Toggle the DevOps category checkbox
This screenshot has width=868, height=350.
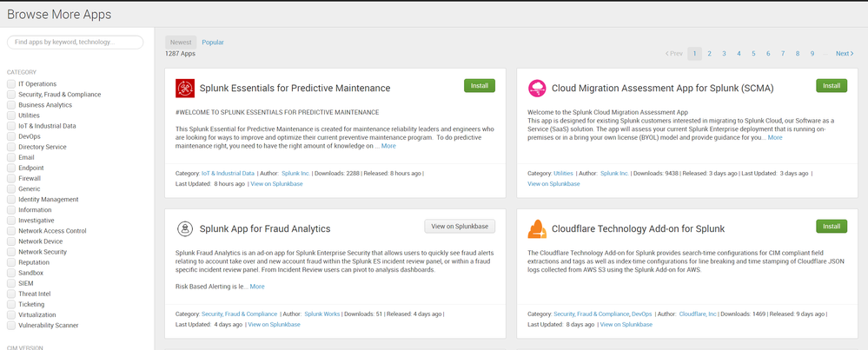click(11, 136)
